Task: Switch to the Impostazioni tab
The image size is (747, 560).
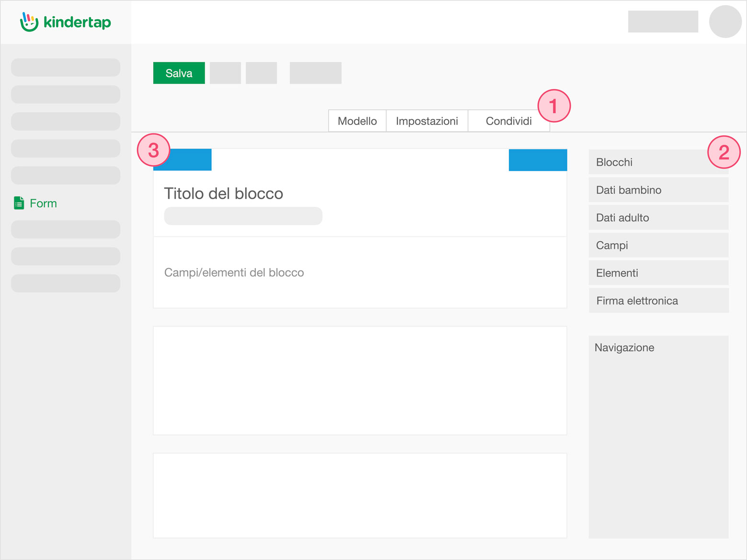Action: (x=427, y=121)
